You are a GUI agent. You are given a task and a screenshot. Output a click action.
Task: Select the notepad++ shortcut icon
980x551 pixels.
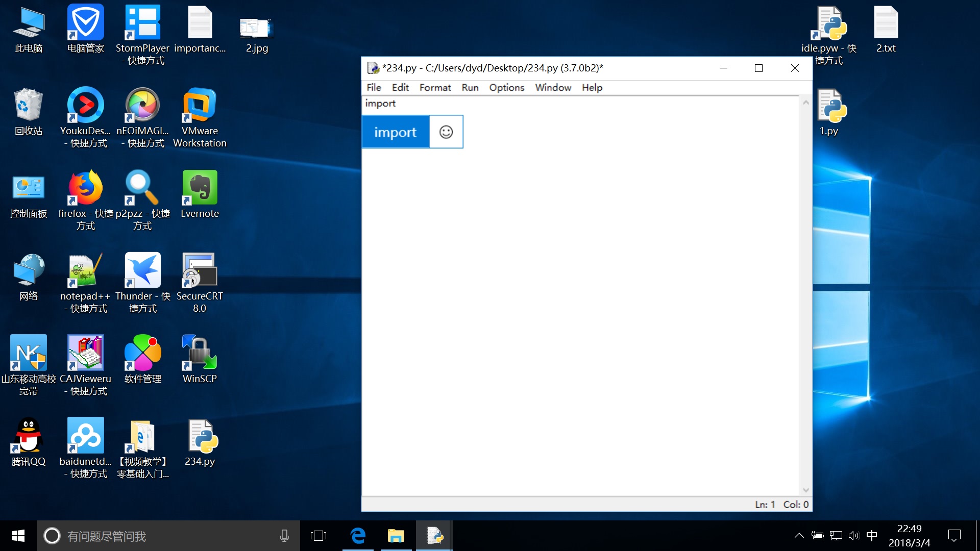pos(85,283)
